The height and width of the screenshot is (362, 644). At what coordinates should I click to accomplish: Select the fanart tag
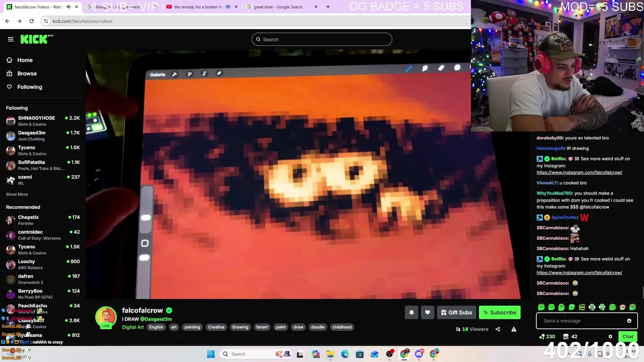pos(262,327)
